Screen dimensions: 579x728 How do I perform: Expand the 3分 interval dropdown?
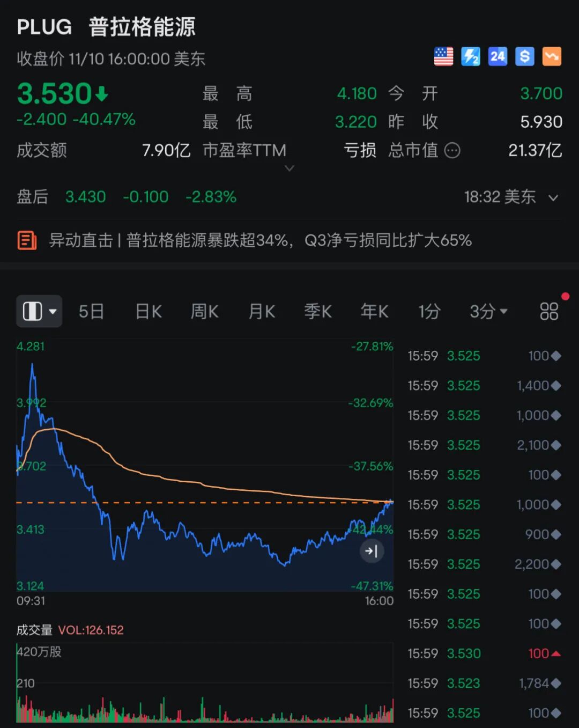click(488, 311)
